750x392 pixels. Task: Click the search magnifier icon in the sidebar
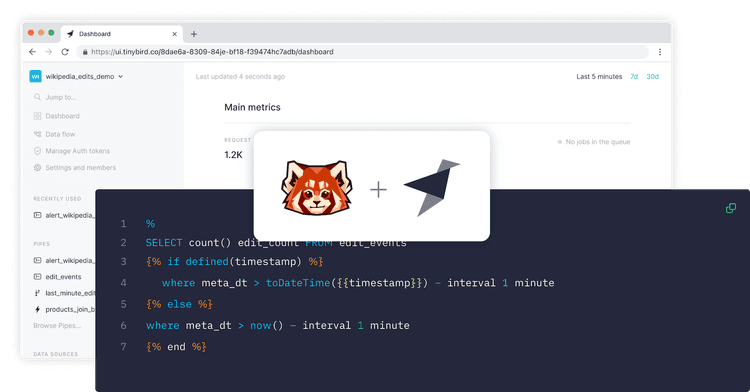point(37,97)
